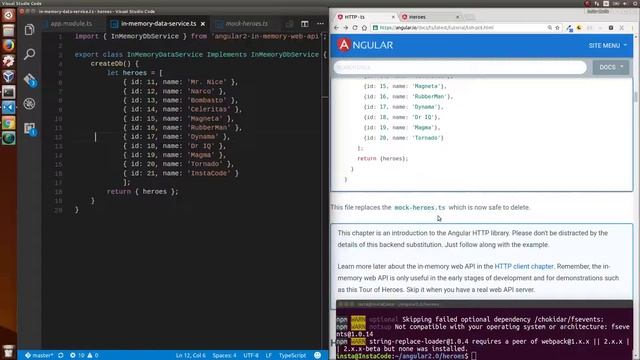640x360 pixels.
Task: Expand the SITE MENU dropdown
Action: 607,45
